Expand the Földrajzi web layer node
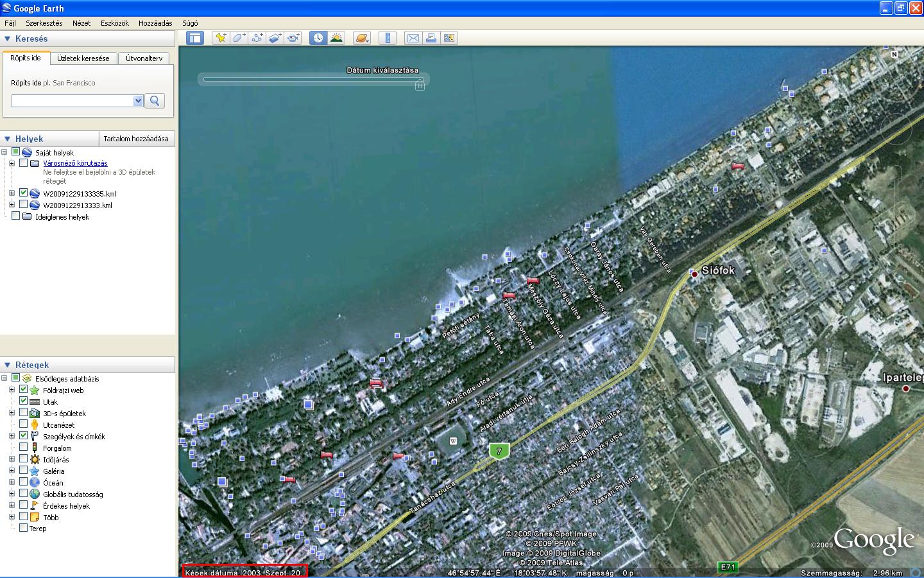This screenshot has width=924, height=578. 12,389
